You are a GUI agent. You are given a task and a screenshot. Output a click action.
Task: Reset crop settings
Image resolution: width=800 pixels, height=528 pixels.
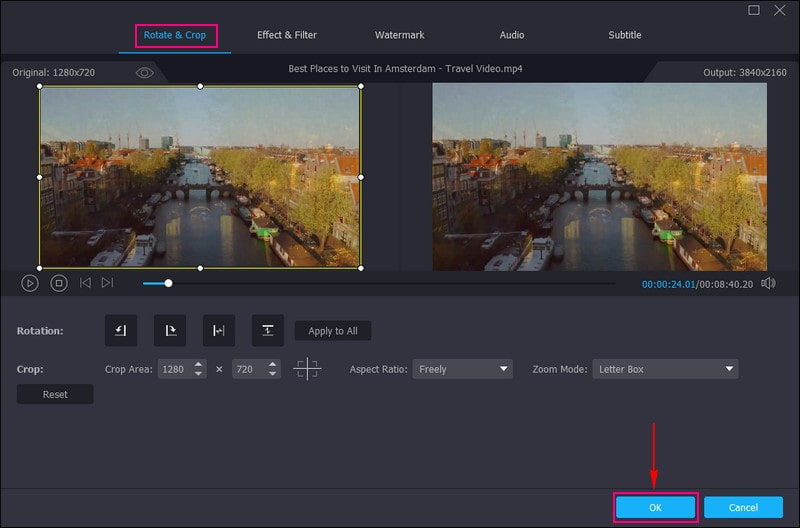click(x=55, y=394)
